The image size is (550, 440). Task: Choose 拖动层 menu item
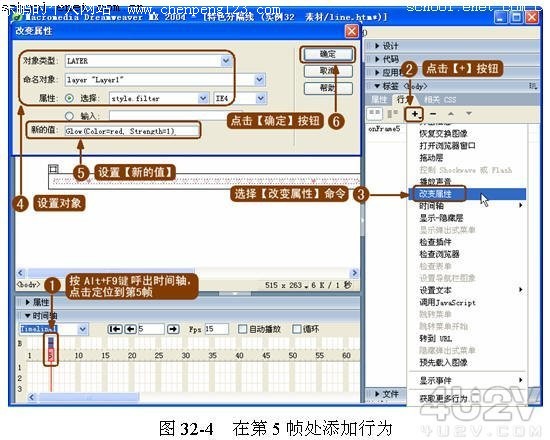pos(431,158)
